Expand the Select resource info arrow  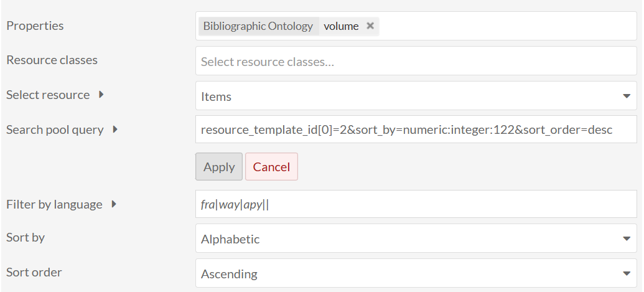(101, 95)
